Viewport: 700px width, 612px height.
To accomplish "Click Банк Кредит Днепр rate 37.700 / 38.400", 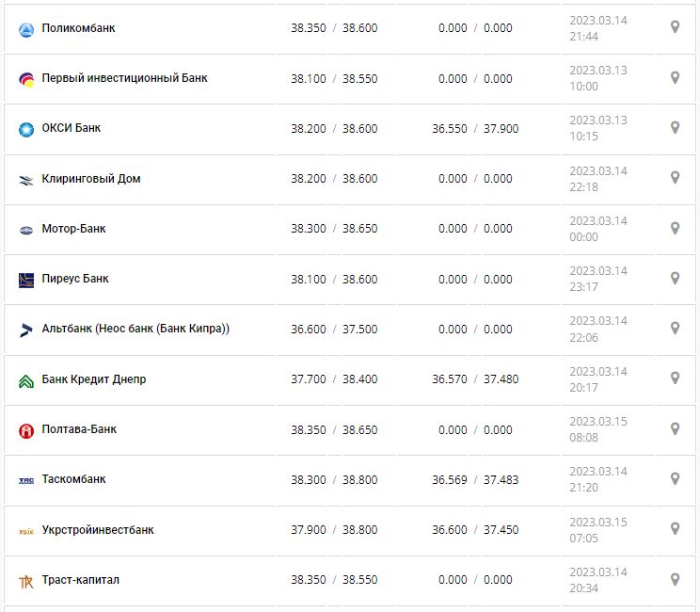I will [x=334, y=379].
